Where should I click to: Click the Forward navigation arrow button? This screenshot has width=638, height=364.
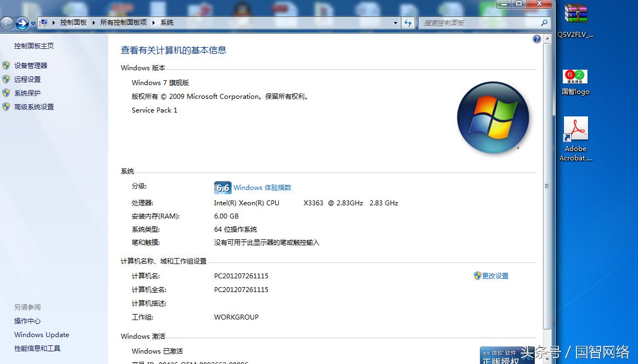pos(22,23)
